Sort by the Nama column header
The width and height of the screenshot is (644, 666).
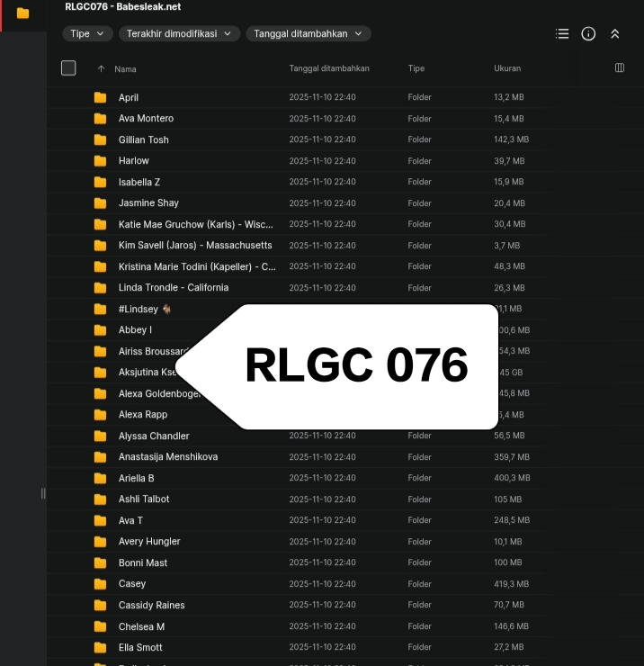[125, 69]
